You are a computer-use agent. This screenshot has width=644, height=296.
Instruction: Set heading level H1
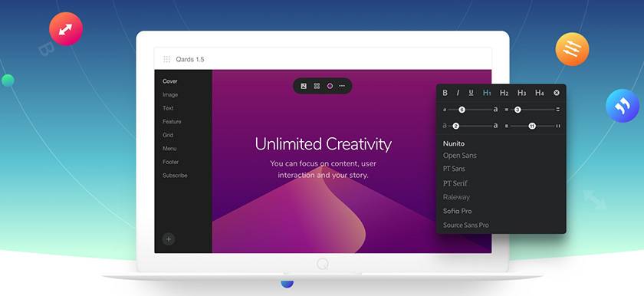487,94
